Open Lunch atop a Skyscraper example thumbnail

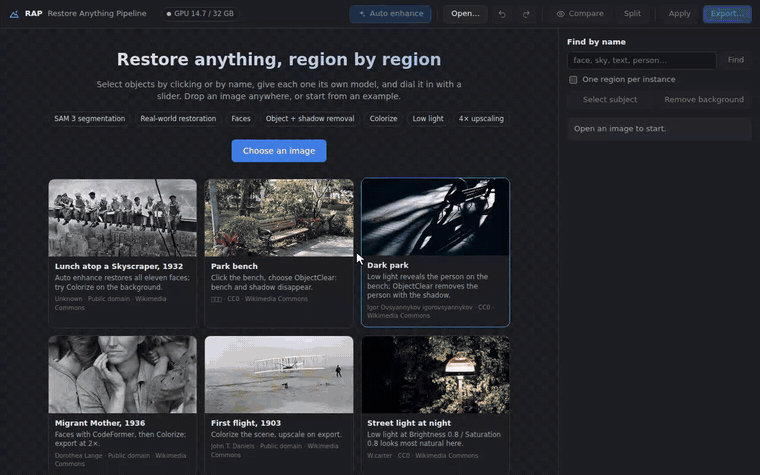tap(123, 218)
